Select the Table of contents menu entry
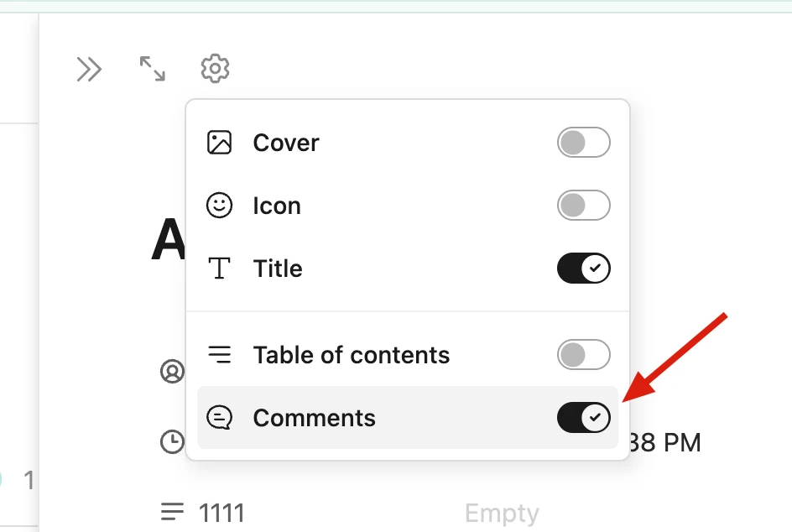792x532 pixels. pos(407,355)
